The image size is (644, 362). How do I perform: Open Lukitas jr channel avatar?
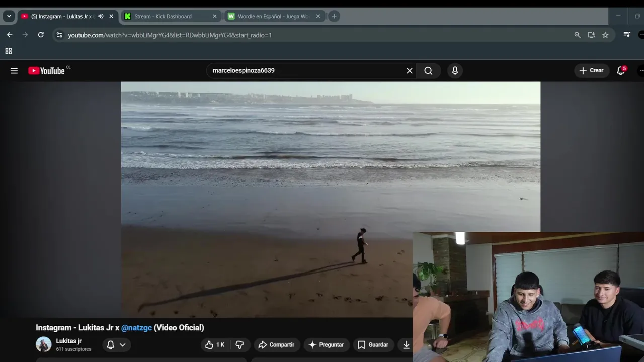(44, 344)
